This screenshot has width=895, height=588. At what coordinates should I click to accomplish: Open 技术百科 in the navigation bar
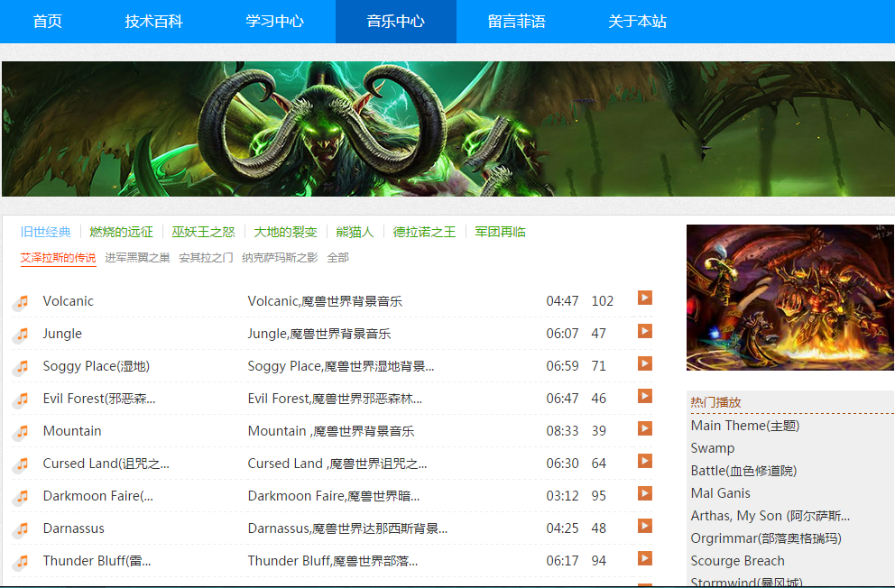point(154,22)
